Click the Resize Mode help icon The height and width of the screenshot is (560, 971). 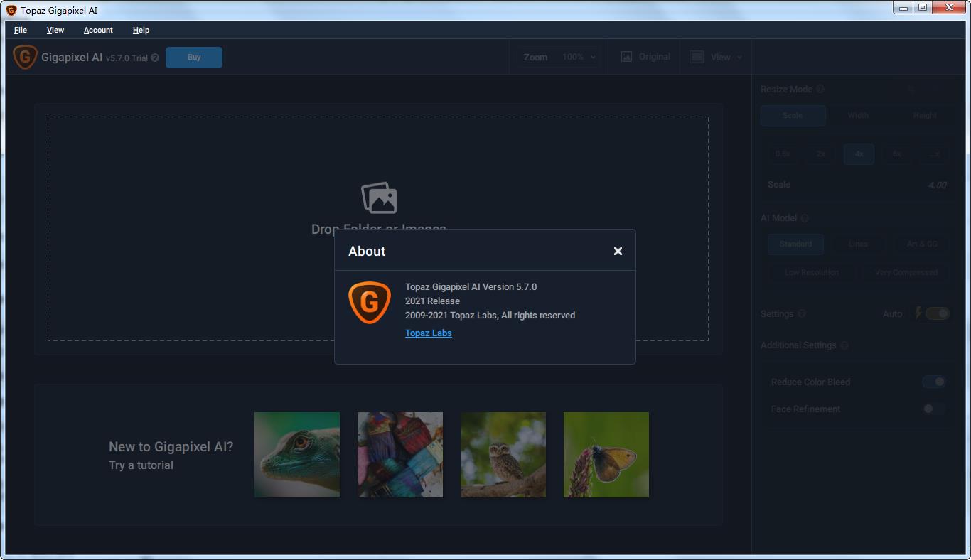click(x=820, y=90)
